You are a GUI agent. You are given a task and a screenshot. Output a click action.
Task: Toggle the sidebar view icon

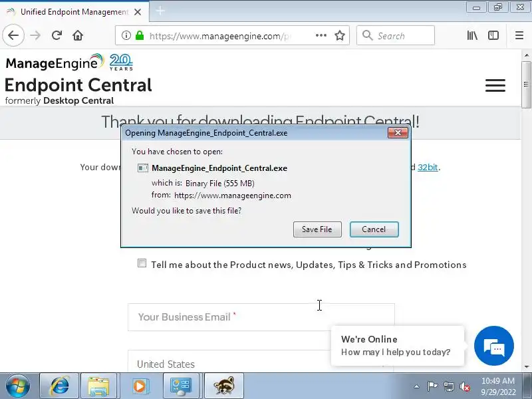(493, 35)
